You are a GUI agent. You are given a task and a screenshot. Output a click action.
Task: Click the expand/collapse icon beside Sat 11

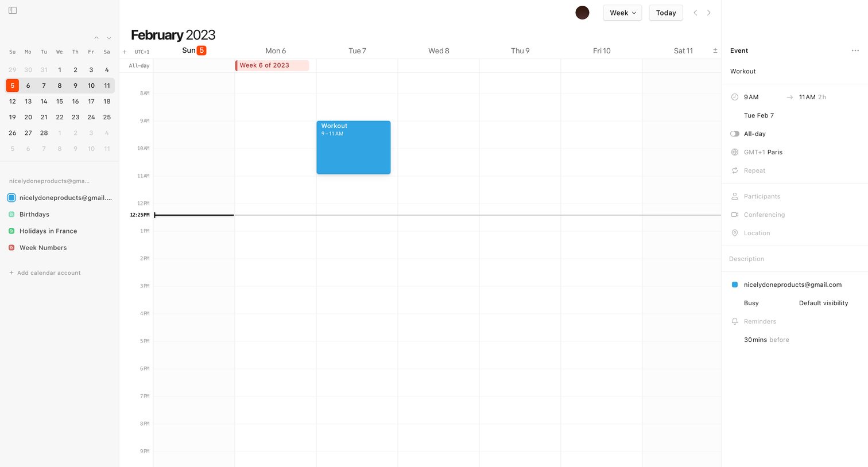715,50
